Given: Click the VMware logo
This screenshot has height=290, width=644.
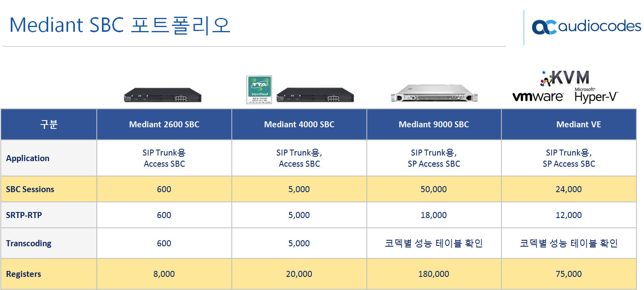Looking at the screenshot, I should pos(538,97).
